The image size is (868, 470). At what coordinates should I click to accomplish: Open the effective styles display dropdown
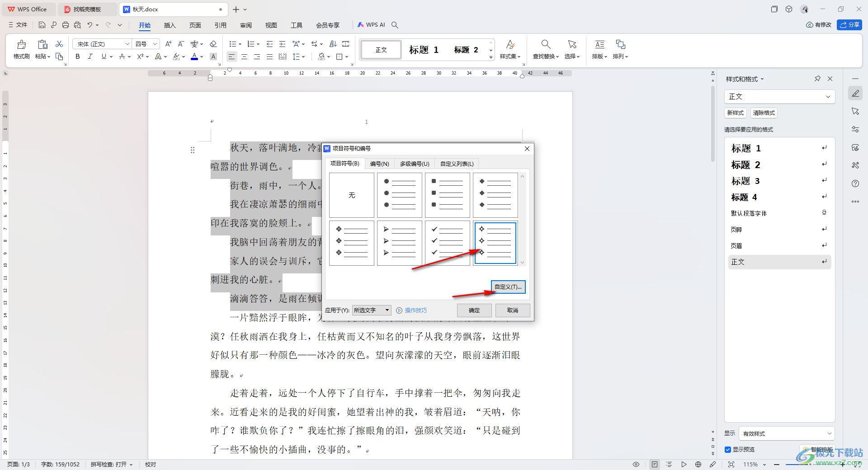click(786, 433)
